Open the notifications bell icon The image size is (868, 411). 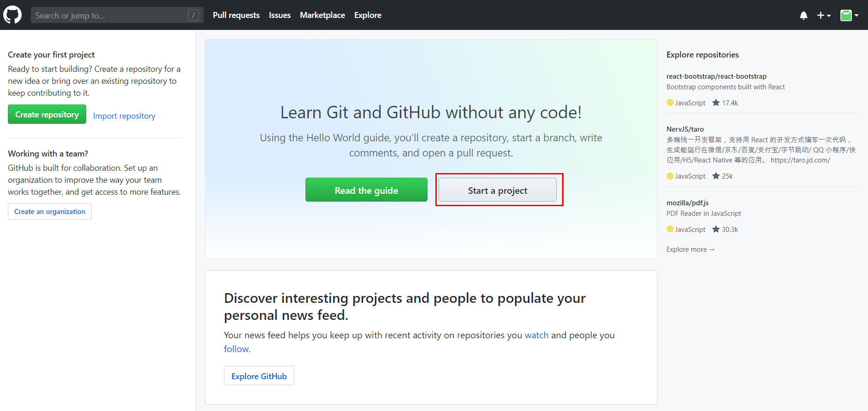click(803, 15)
